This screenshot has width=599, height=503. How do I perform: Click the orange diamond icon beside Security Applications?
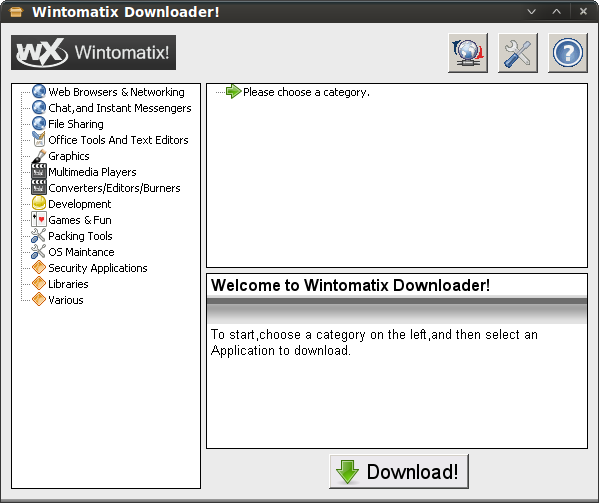(39, 267)
